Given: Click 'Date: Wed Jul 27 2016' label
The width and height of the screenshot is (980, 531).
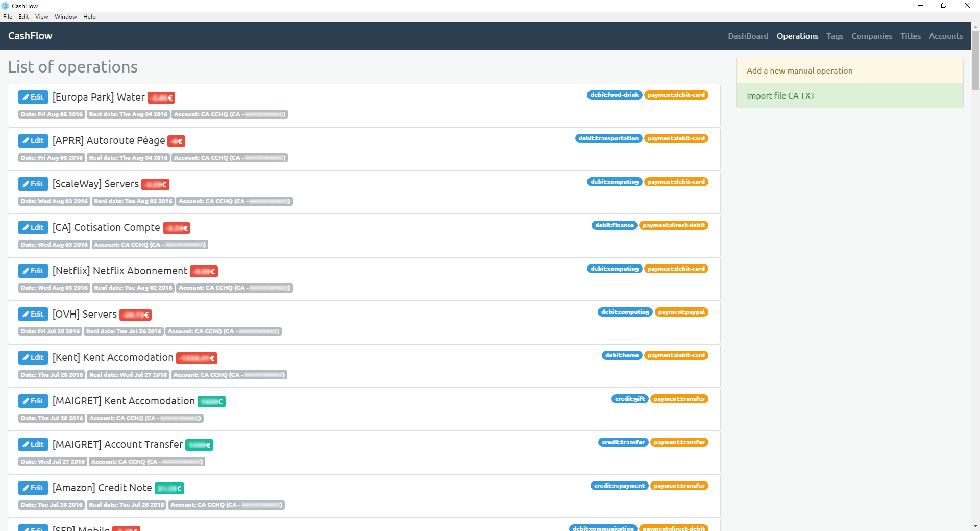Looking at the screenshot, I should point(53,462).
